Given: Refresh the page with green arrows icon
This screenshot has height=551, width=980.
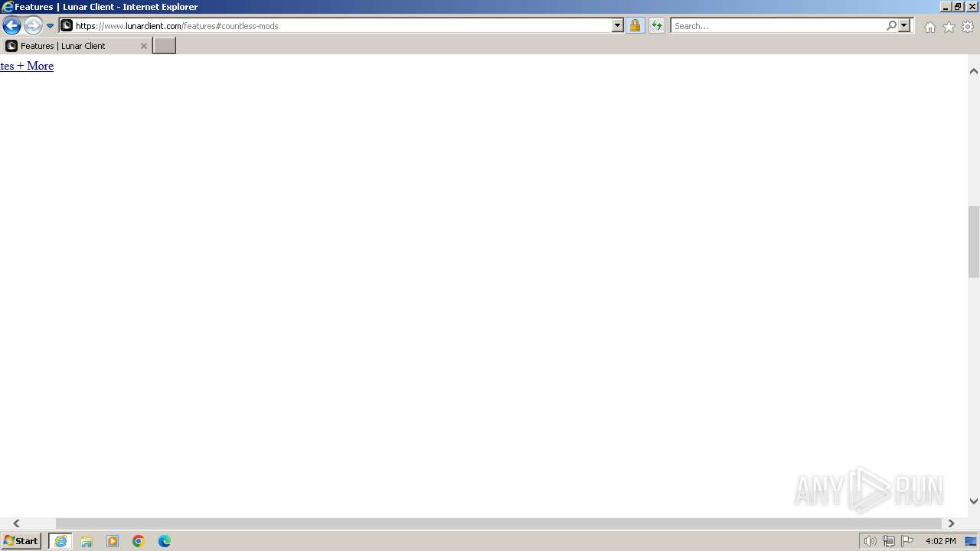Looking at the screenshot, I should (657, 25).
